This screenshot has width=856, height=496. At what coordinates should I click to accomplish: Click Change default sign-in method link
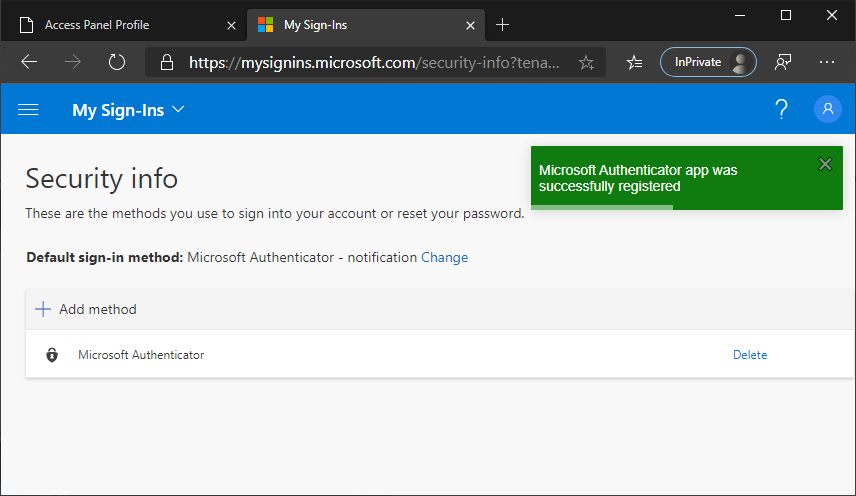[444, 257]
